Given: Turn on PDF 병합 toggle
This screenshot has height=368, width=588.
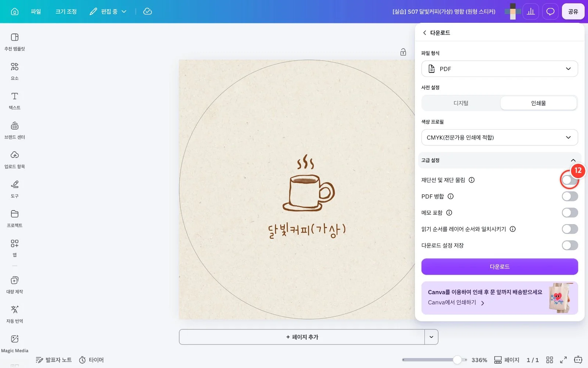Looking at the screenshot, I should [570, 196].
